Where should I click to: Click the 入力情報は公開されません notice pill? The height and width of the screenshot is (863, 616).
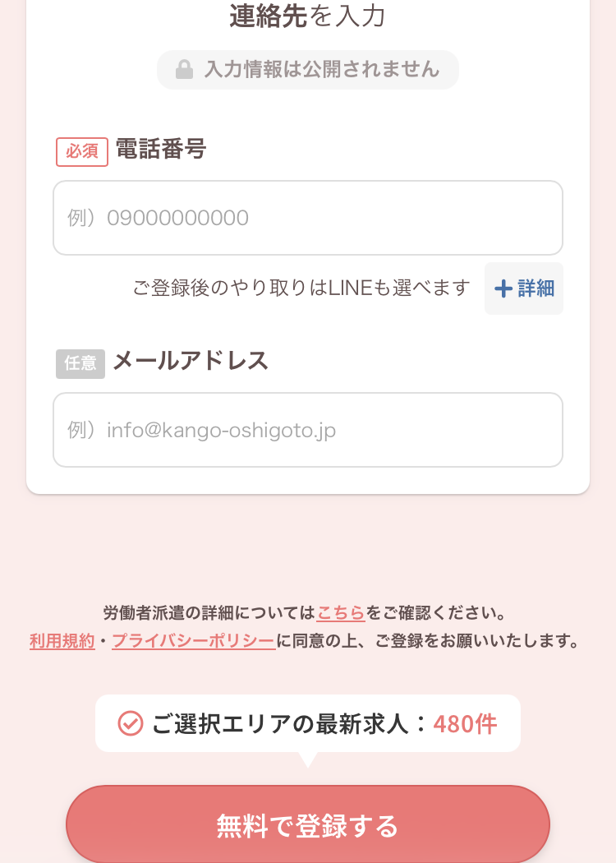pyautogui.click(x=308, y=70)
